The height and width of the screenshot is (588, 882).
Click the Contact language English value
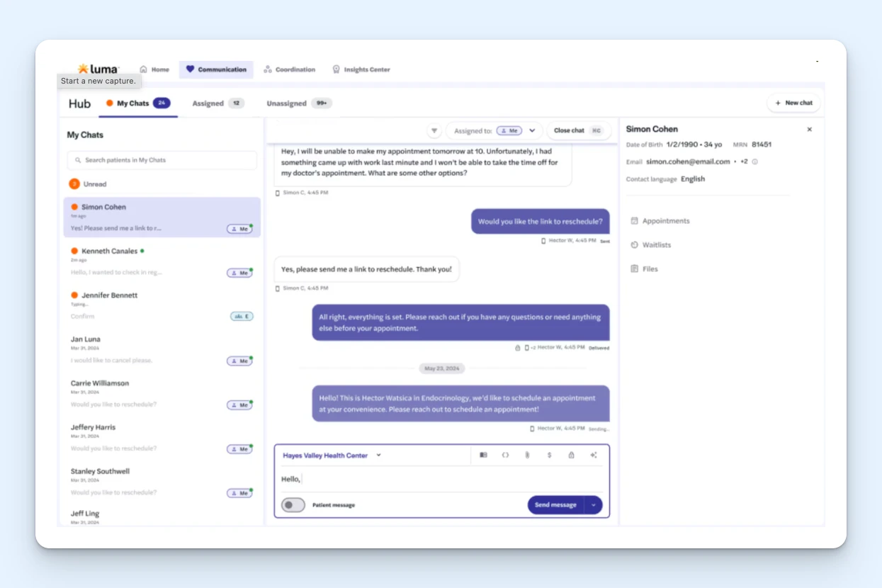pyautogui.click(x=693, y=179)
